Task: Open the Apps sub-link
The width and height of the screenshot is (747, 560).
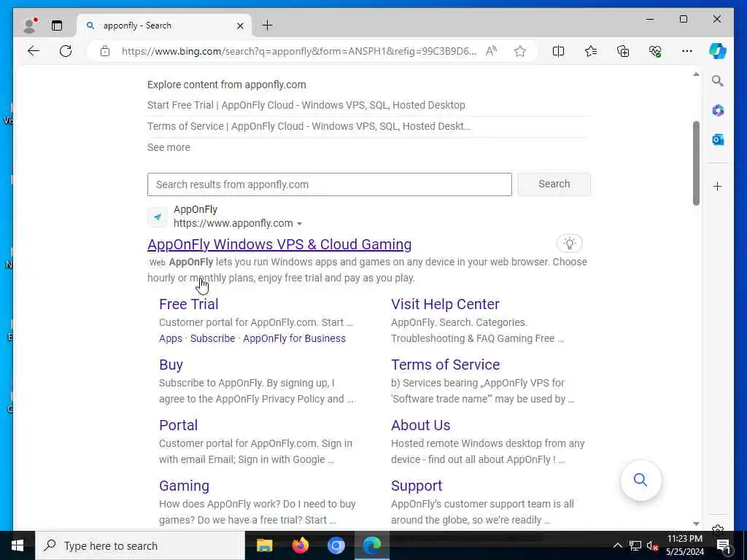Action: point(171,338)
